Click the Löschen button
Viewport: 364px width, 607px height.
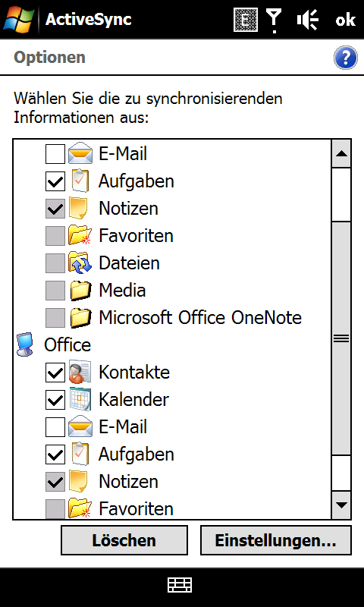[x=124, y=540]
